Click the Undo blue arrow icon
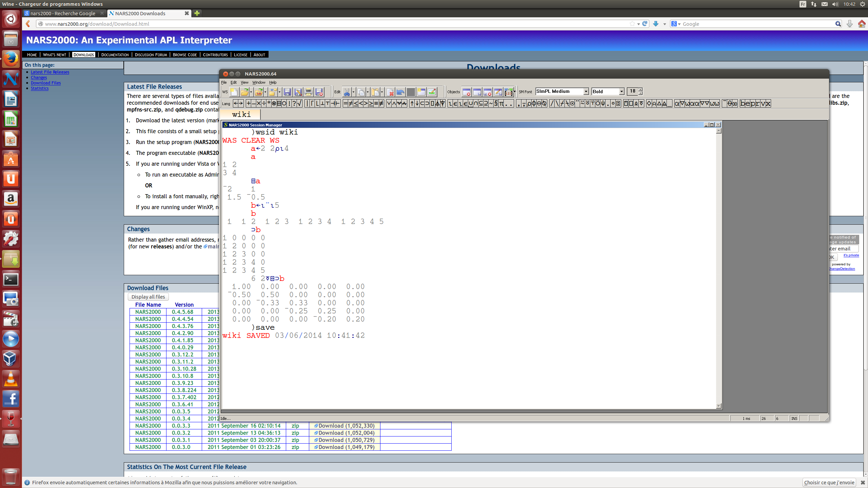 [x=400, y=92]
